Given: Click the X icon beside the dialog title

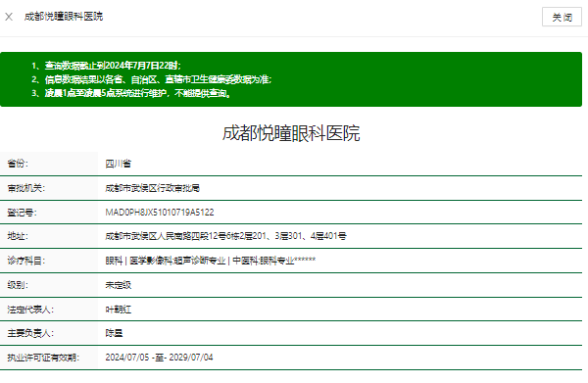Looking at the screenshot, I should click(9, 17).
